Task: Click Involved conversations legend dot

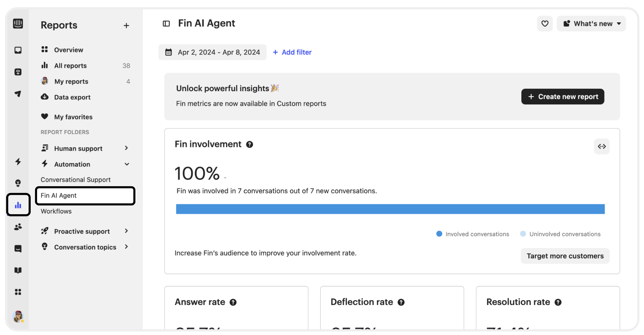Action: coord(439,234)
